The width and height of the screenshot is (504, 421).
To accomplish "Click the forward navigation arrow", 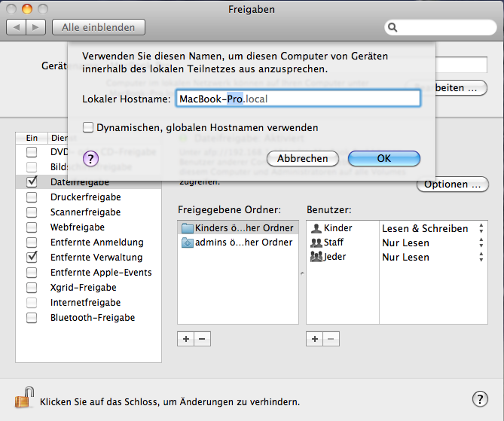I will [35, 27].
